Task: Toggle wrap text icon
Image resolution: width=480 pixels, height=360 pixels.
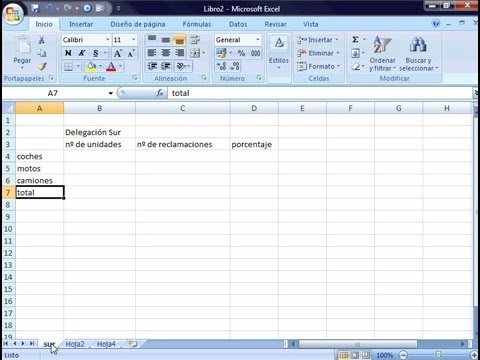Action: point(195,40)
